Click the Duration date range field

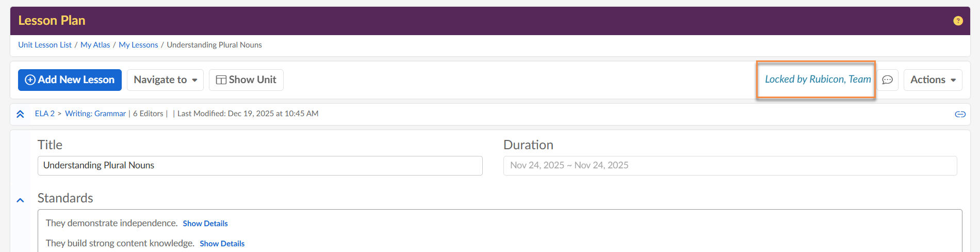pos(730,166)
